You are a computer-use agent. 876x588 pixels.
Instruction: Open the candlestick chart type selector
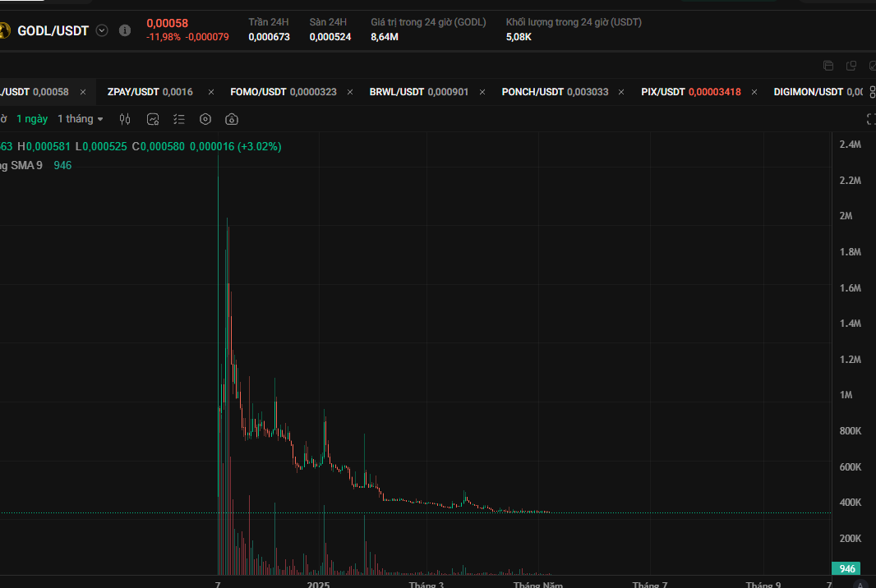125,119
